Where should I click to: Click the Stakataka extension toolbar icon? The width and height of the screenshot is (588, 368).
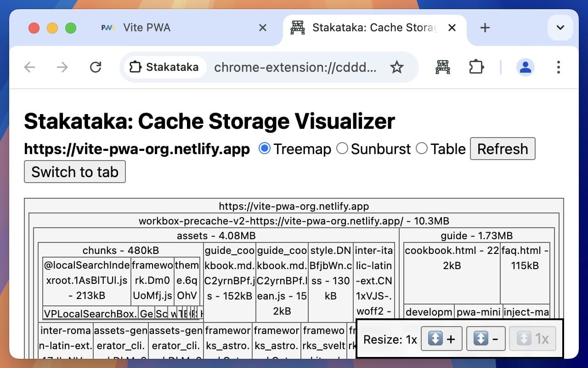[x=442, y=68]
